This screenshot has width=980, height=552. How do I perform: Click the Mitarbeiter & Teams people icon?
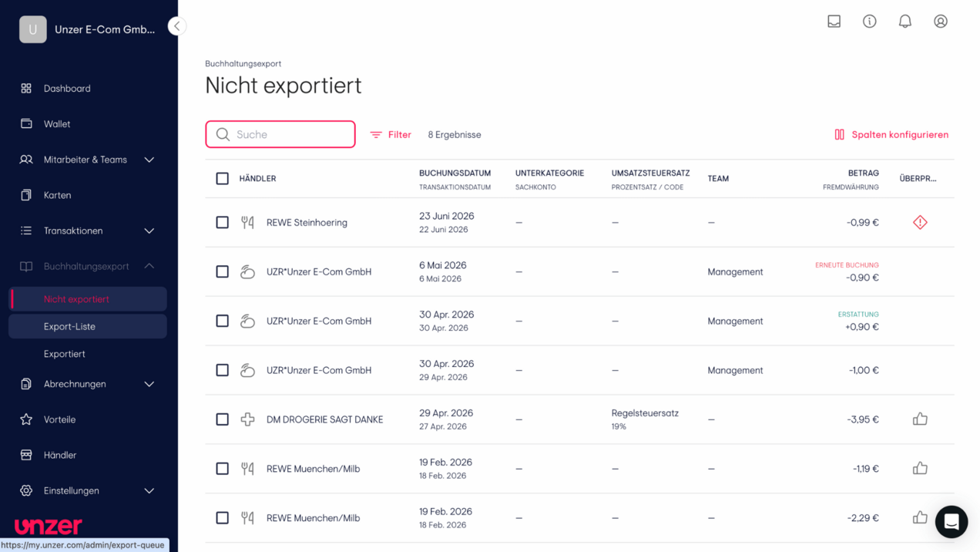(x=26, y=160)
